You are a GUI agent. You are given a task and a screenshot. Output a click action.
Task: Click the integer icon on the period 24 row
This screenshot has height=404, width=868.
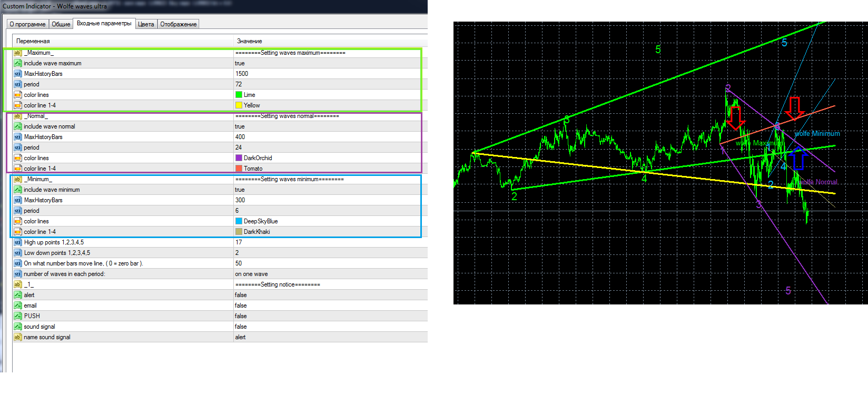tap(17, 147)
